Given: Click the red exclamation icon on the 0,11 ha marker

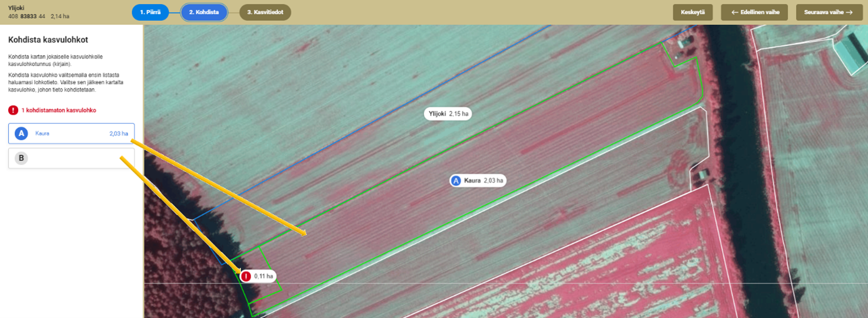Looking at the screenshot, I should click(246, 276).
